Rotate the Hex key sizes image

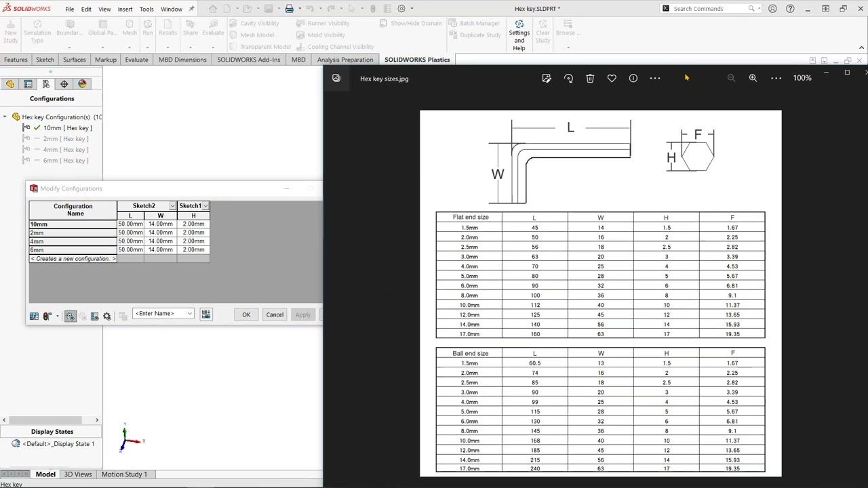click(568, 79)
